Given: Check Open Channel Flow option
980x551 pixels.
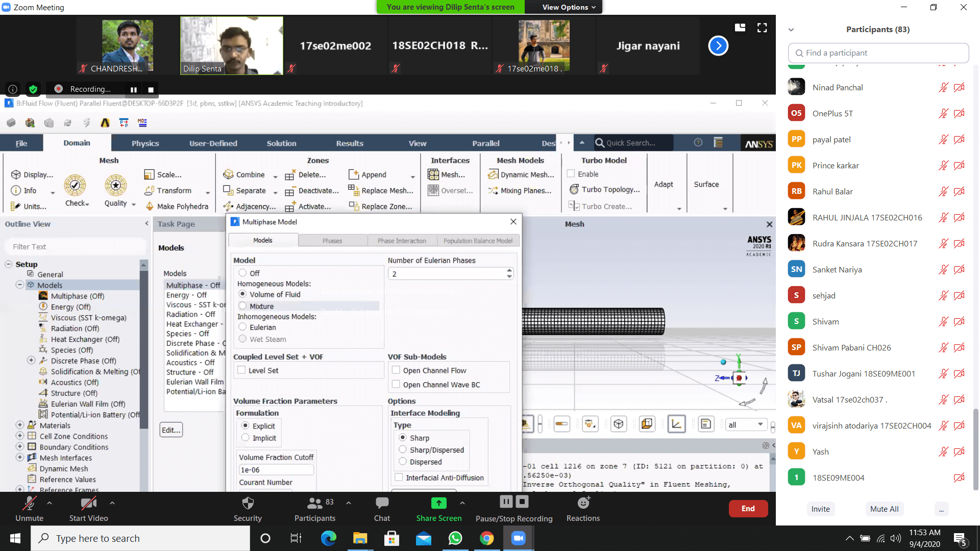Looking at the screenshot, I should tap(396, 370).
